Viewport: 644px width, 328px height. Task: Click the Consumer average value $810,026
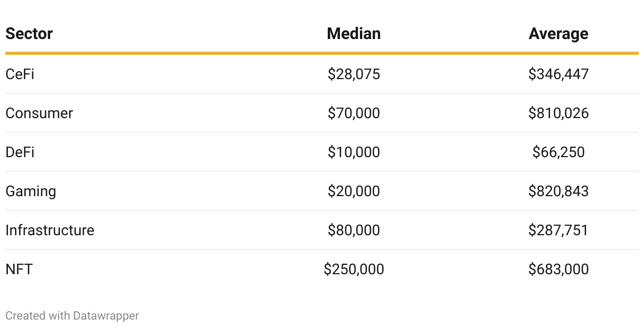tap(558, 113)
